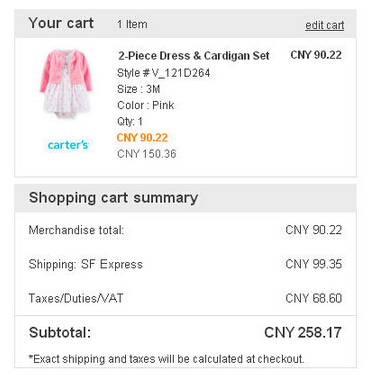
Task: Click the exact shipping and taxes disclaimer
Action: [x=166, y=359]
